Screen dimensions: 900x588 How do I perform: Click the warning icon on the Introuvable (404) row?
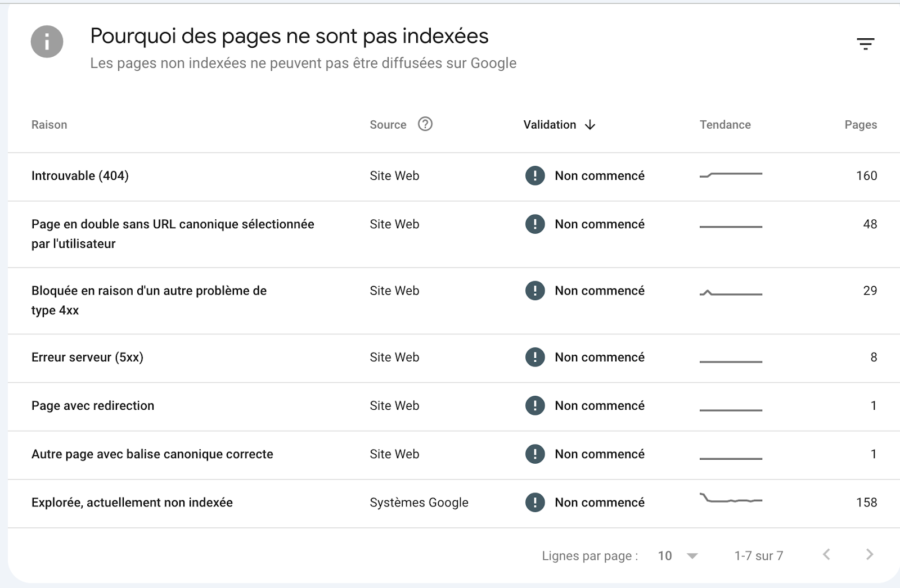pos(534,175)
